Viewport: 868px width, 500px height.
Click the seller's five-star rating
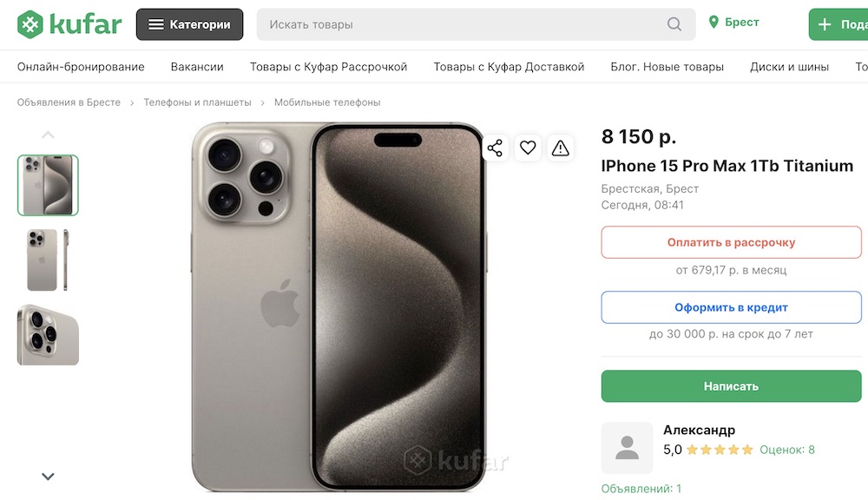(720, 450)
